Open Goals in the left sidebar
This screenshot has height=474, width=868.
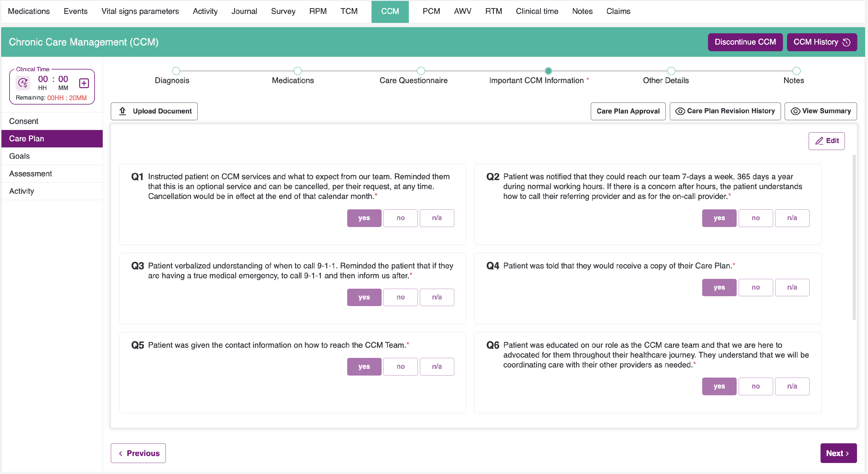(x=19, y=156)
